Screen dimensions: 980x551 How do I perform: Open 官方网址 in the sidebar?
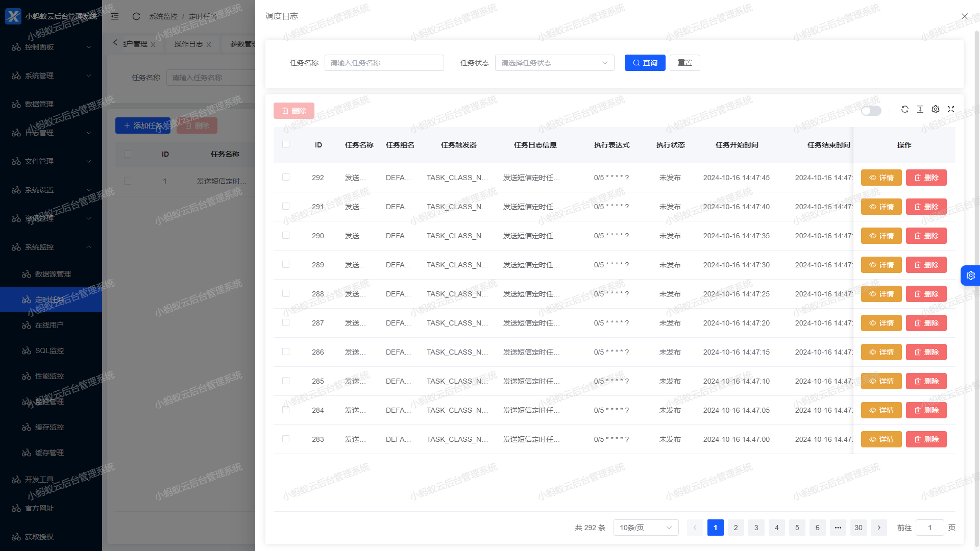click(x=51, y=508)
